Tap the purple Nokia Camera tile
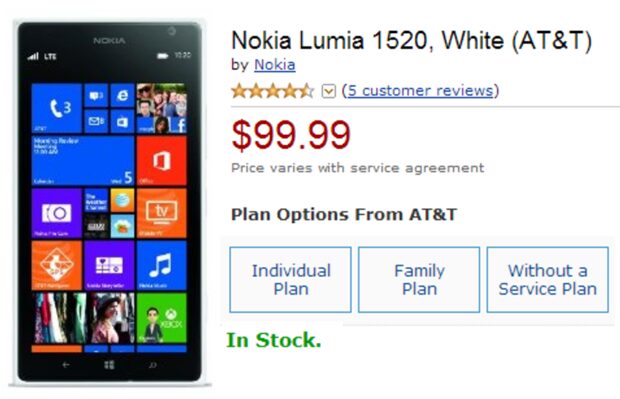 point(57,213)
